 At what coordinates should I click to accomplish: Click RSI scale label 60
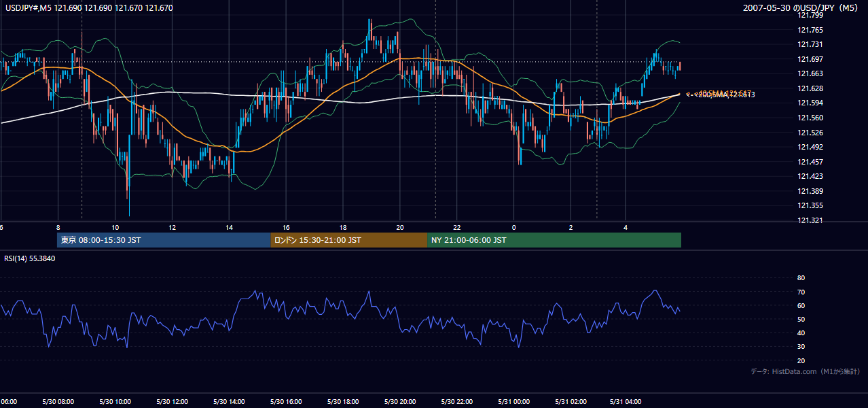801,305
